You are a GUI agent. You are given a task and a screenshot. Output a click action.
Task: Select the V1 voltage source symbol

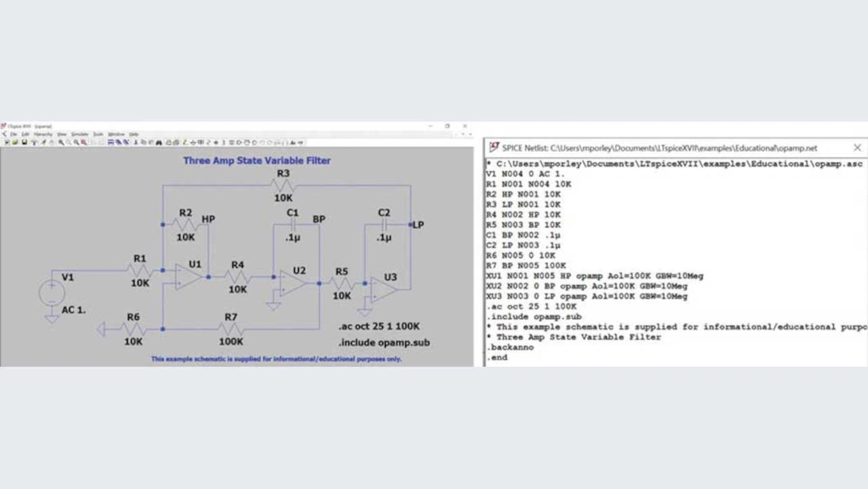point(52,294)
